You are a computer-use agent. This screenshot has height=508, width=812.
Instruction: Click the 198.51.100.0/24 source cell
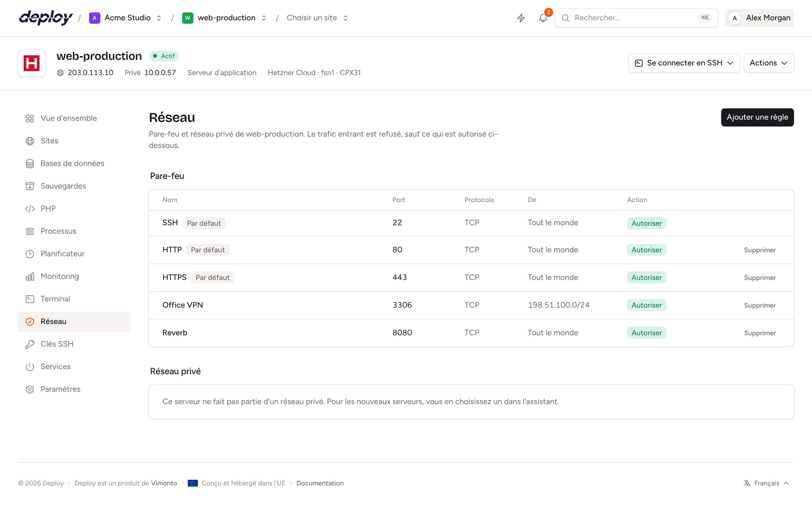point(559,305)
